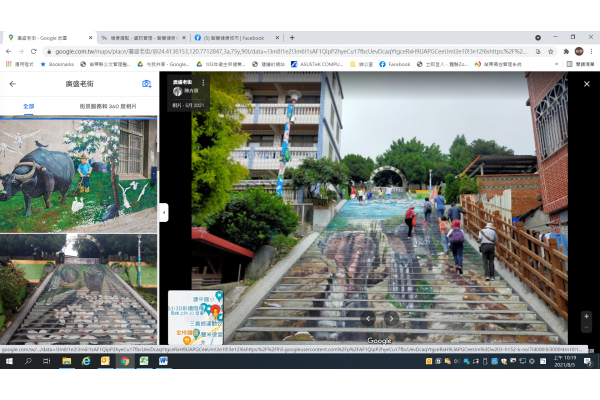600x400 pixels.
Task: Open the yellow folder bookmark
Action: tap(361, 64)
